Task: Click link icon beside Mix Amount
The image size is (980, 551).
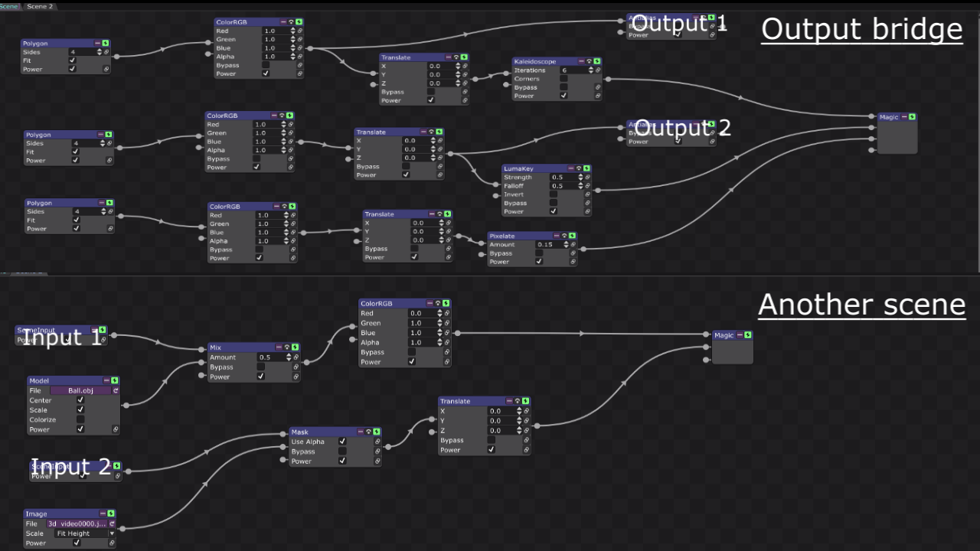Action: click(x=296, y=357)
